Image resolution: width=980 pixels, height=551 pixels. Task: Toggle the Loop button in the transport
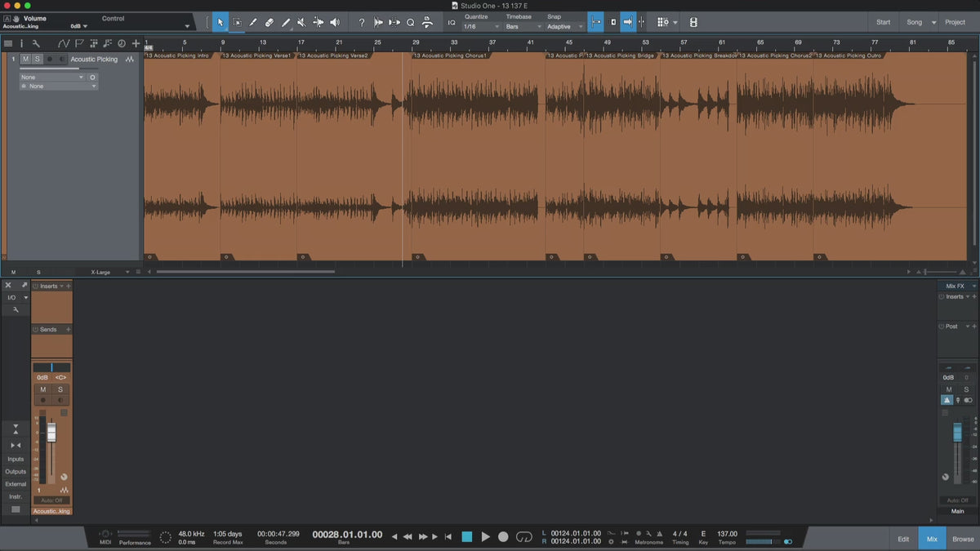point(524,536)
